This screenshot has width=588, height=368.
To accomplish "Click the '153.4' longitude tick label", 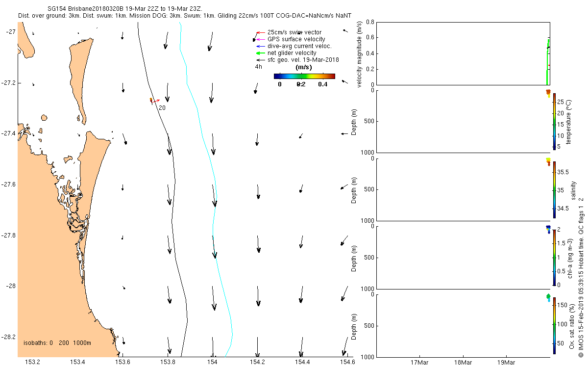I will 77,362.
